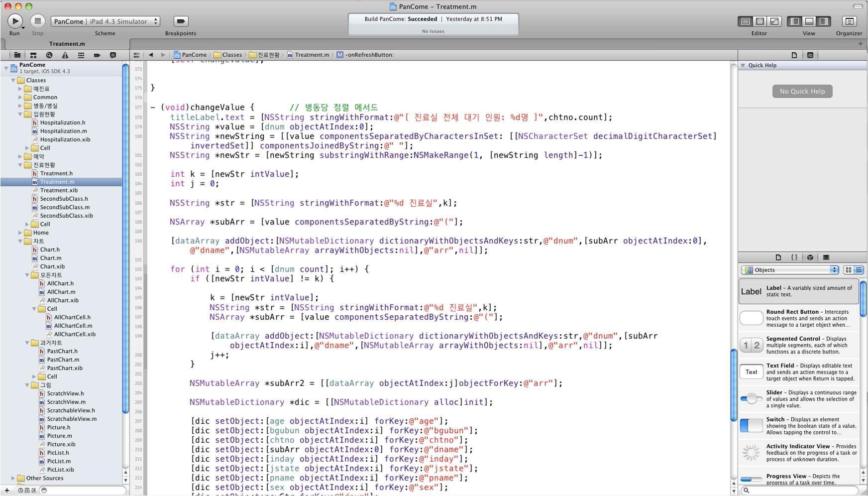Show the debug area view
The image size is (868, 496).
click(809, 21)
